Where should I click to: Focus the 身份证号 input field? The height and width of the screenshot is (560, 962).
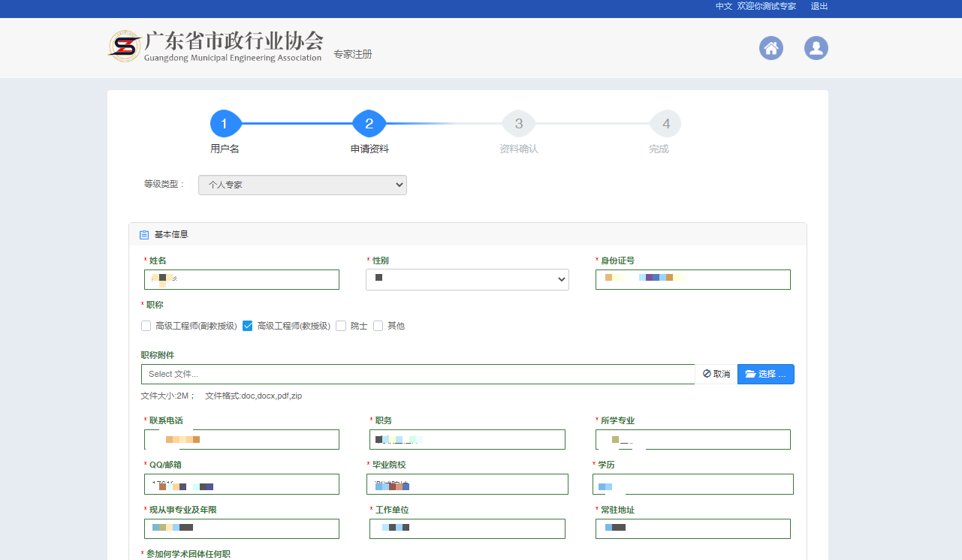click(693, 279)
